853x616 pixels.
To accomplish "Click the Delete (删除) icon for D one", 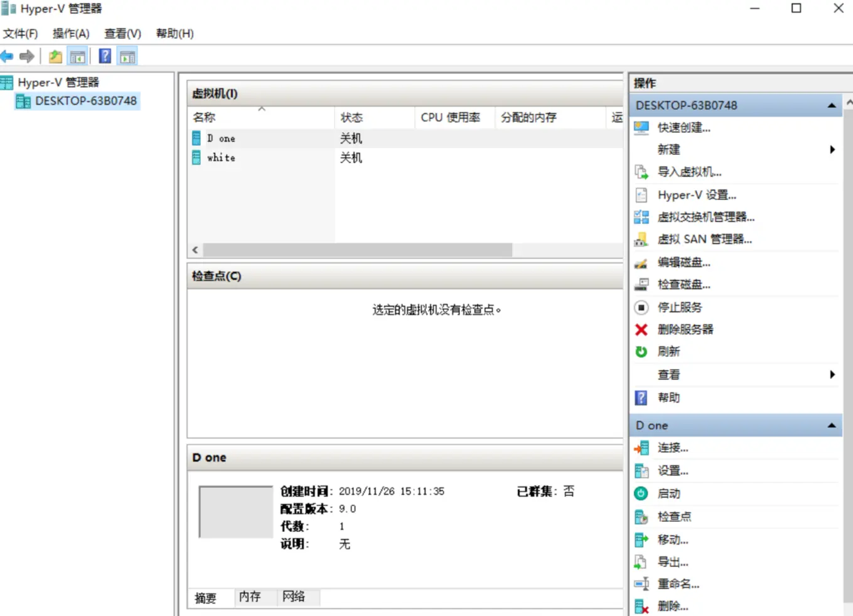I will coord(641,607).
